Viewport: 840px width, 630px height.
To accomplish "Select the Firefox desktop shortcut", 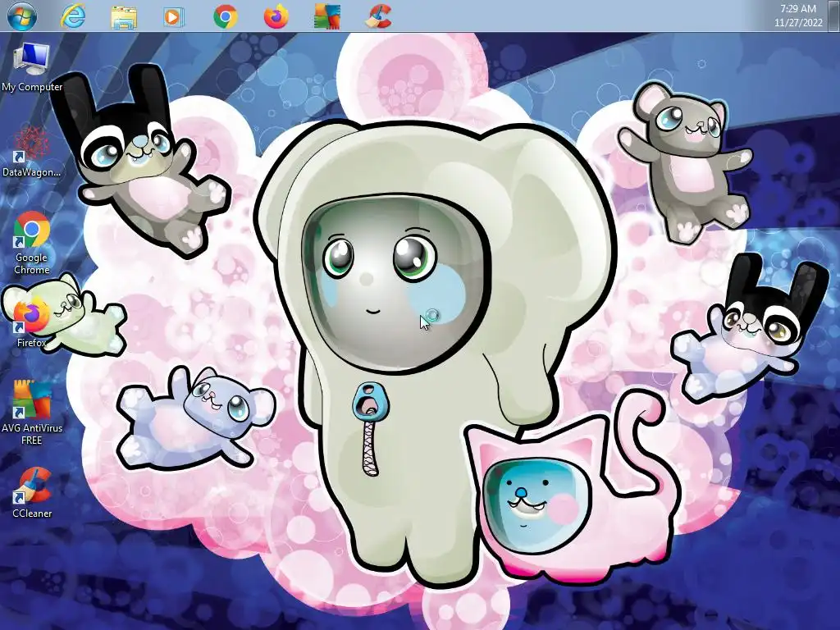I will [x=32, y=324].
